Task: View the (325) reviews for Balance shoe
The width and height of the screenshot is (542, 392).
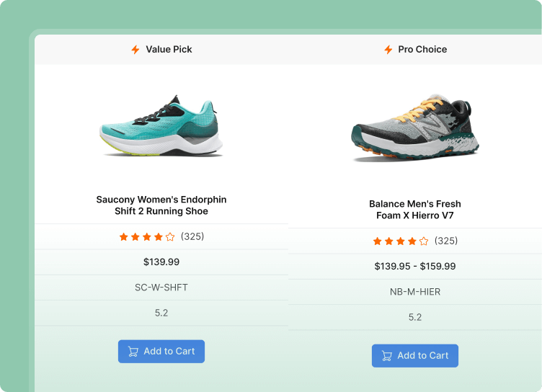Action: (446, 241)
